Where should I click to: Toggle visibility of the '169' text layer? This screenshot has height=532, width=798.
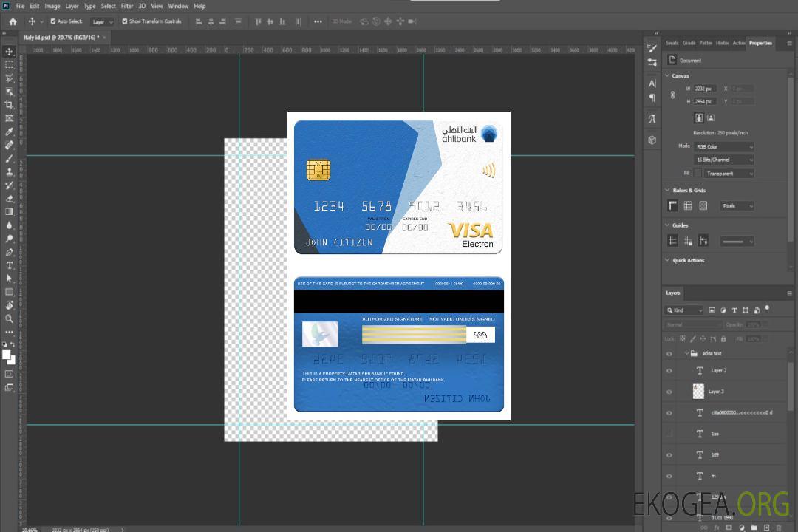[x=669, y=455]
